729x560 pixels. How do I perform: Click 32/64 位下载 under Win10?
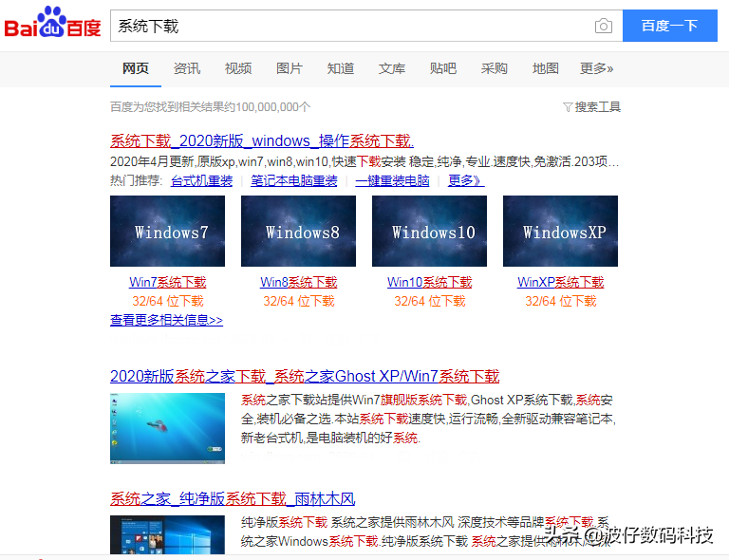(430, 301)
